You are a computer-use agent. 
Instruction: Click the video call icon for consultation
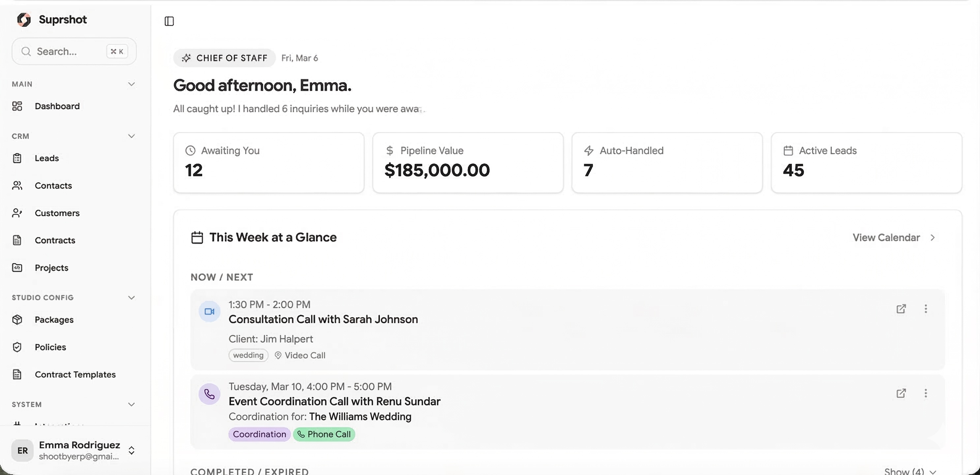[x=209, y=311]
